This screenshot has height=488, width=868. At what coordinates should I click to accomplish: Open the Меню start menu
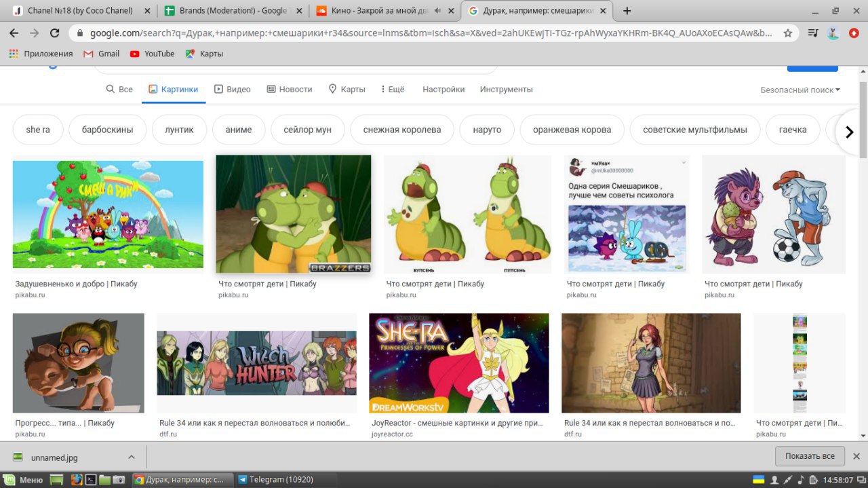[x=24, y=480]
